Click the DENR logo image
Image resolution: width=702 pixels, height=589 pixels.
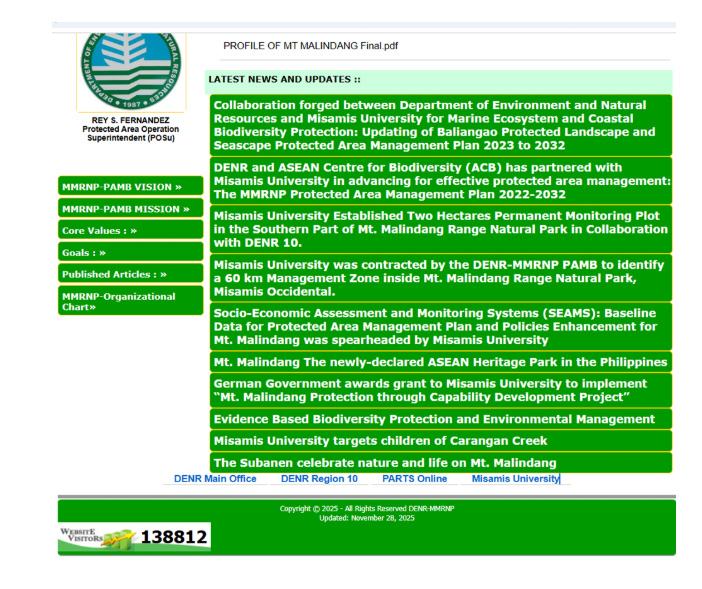click(x=131, y=72)
